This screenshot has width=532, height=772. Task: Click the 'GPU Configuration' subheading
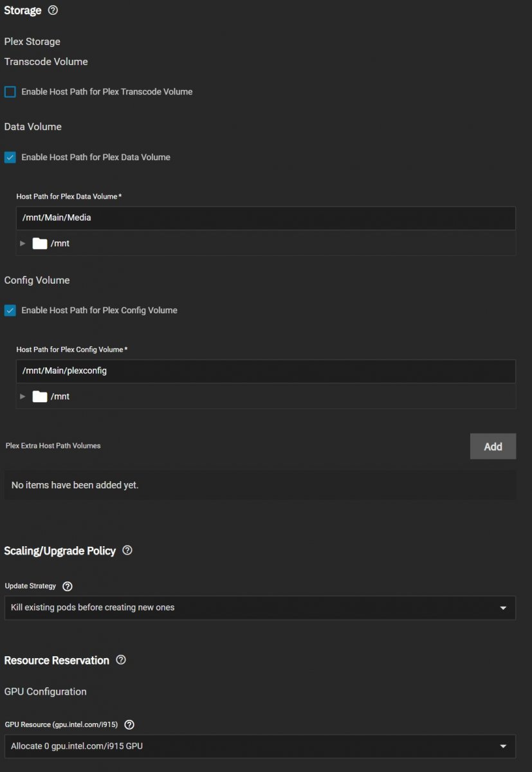click(45, 692)
